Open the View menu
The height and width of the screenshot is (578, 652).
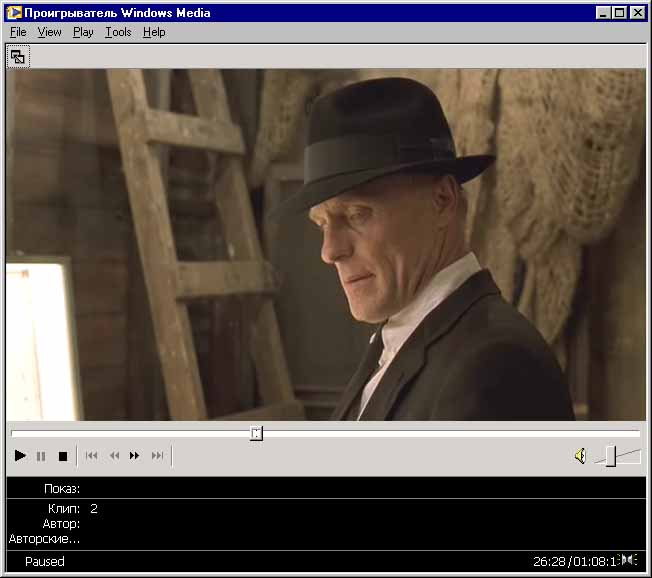49,32
